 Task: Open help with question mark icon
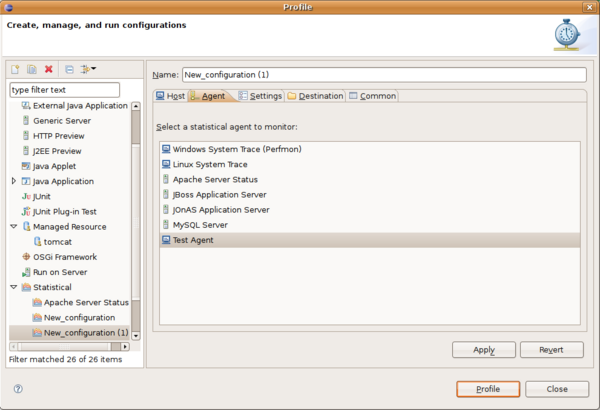pyautogui.click(x=18, y=389)
